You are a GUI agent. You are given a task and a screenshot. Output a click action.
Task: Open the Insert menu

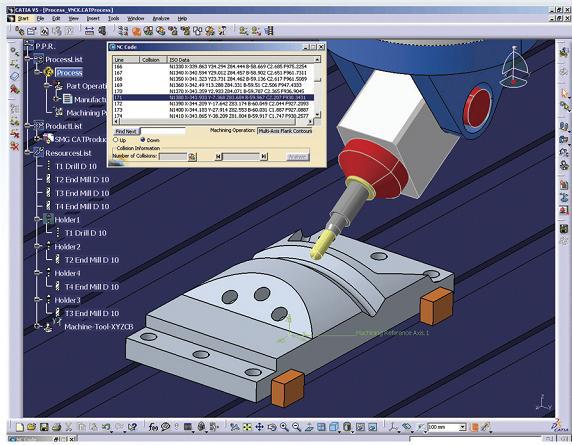[93, 18]
